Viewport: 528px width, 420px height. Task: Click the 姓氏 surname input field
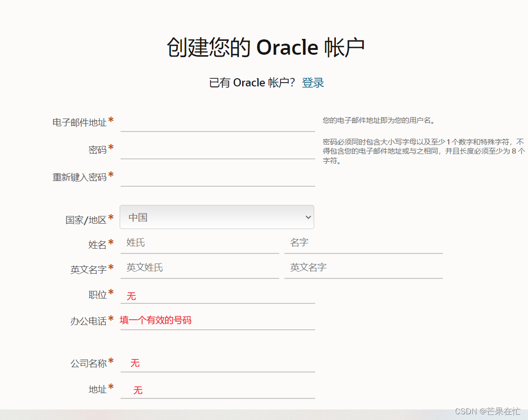pos(200,243)
